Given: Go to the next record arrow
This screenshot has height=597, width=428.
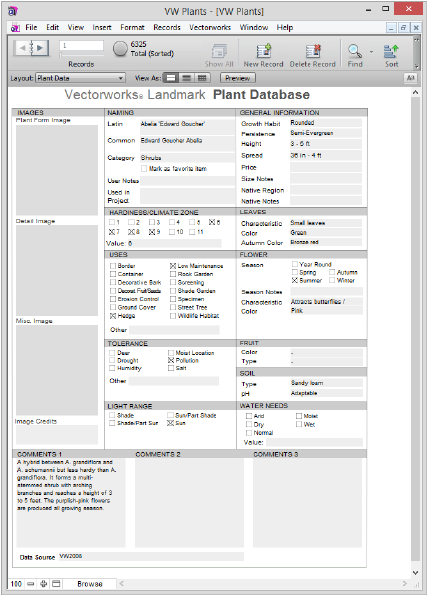Looking at the screenshot, I should 40,48.
